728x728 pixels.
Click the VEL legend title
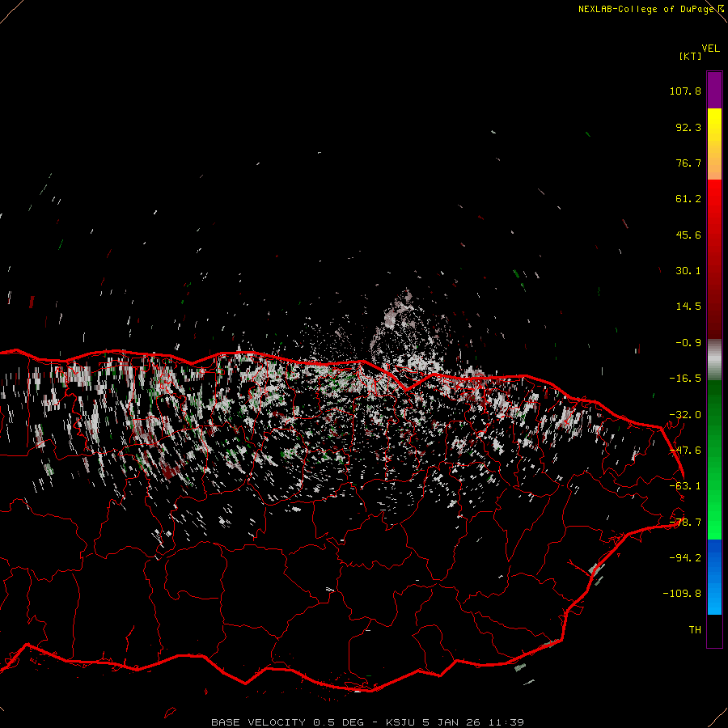click(x=710, y=49)
